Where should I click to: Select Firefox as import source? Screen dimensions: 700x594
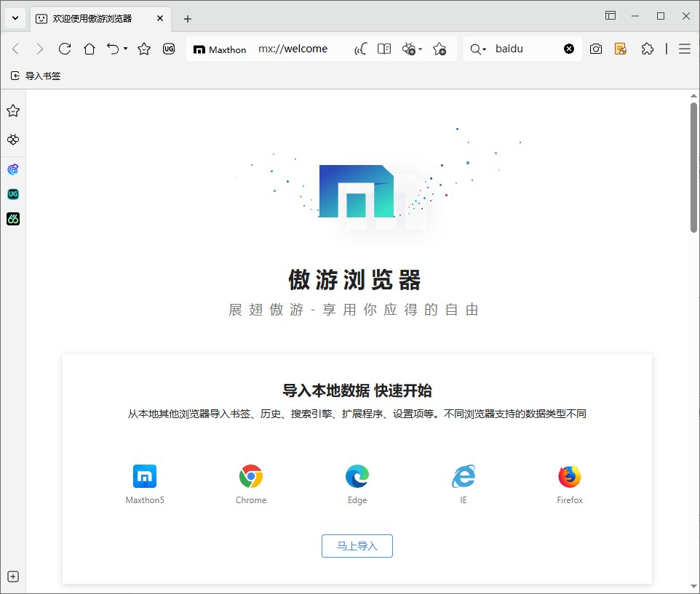tap(570, 484)
